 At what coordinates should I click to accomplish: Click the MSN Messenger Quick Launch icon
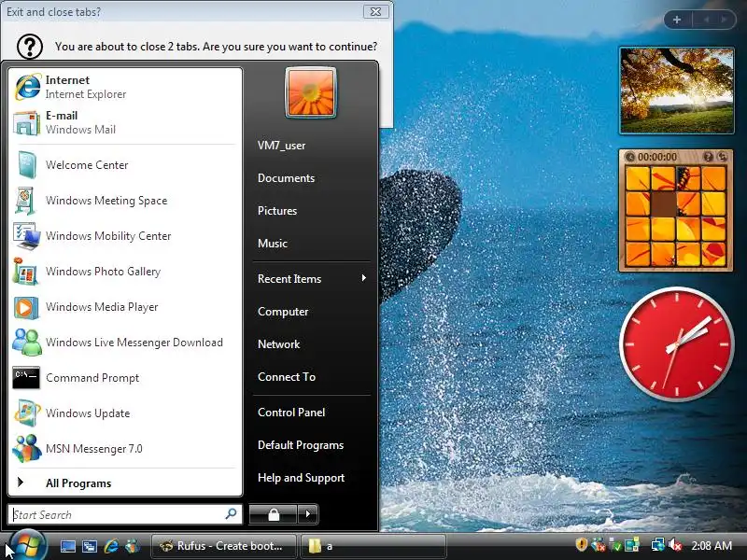tap(133, 546)
